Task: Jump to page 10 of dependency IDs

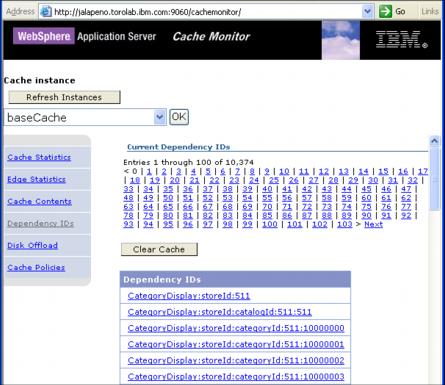Action: point(284,171)
